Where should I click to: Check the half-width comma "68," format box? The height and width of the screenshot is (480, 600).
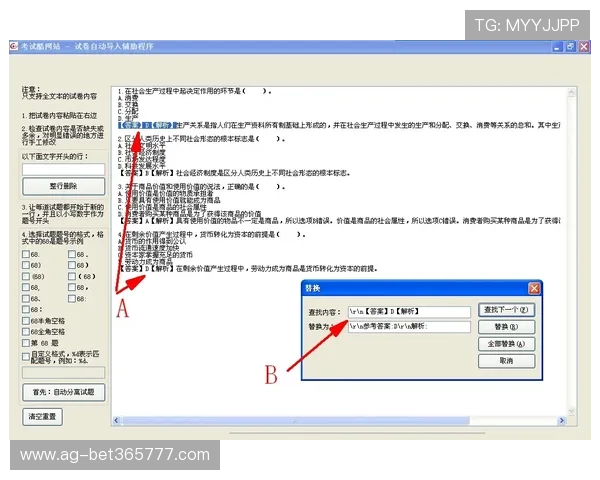coord(26,287)
